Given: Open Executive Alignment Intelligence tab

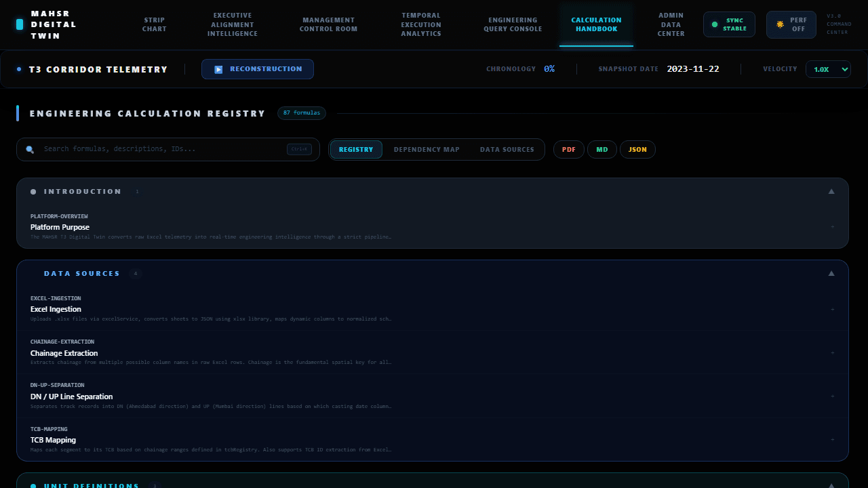Looking at the screenshot, I should (233, 24).
